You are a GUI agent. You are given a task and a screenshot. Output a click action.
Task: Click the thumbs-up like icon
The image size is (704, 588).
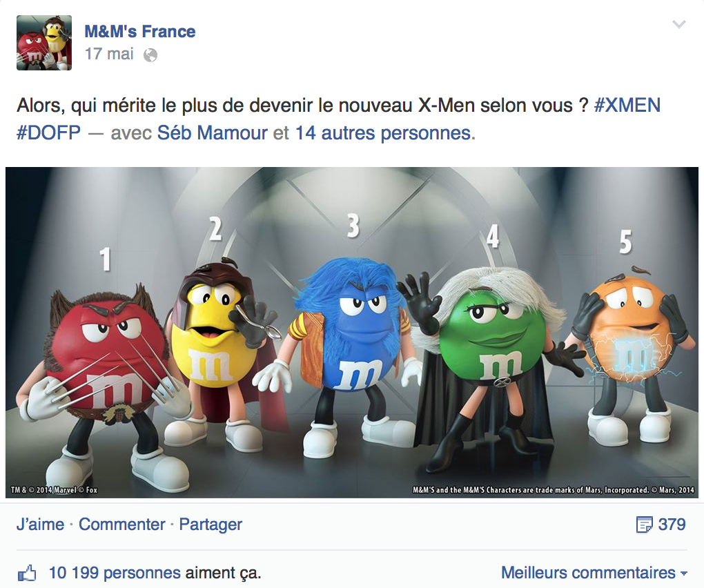coord(26,574)
